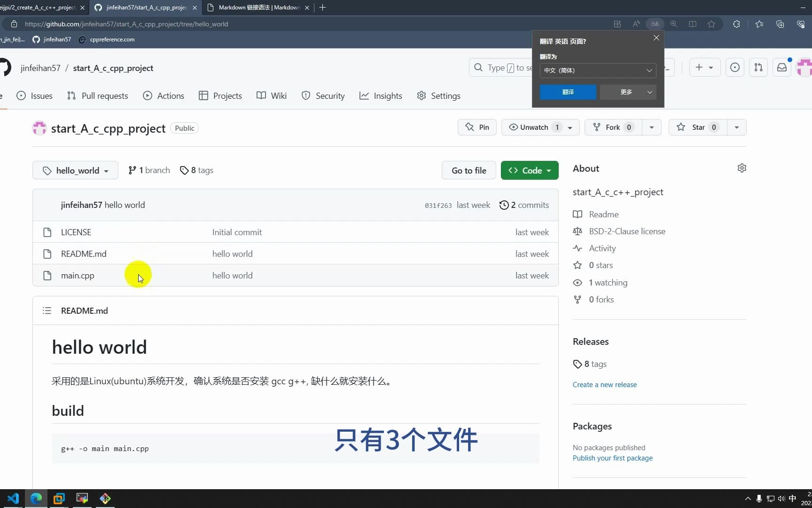Open the 2 commits history
The height and width of the screenshot is (508, 812).
tap(524, 205)
